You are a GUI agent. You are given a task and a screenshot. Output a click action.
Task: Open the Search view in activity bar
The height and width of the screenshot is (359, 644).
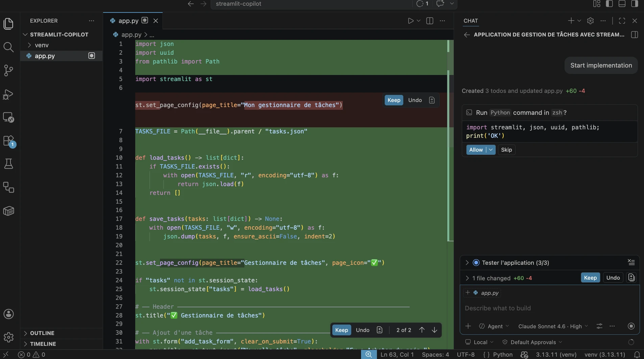[8, 47]
